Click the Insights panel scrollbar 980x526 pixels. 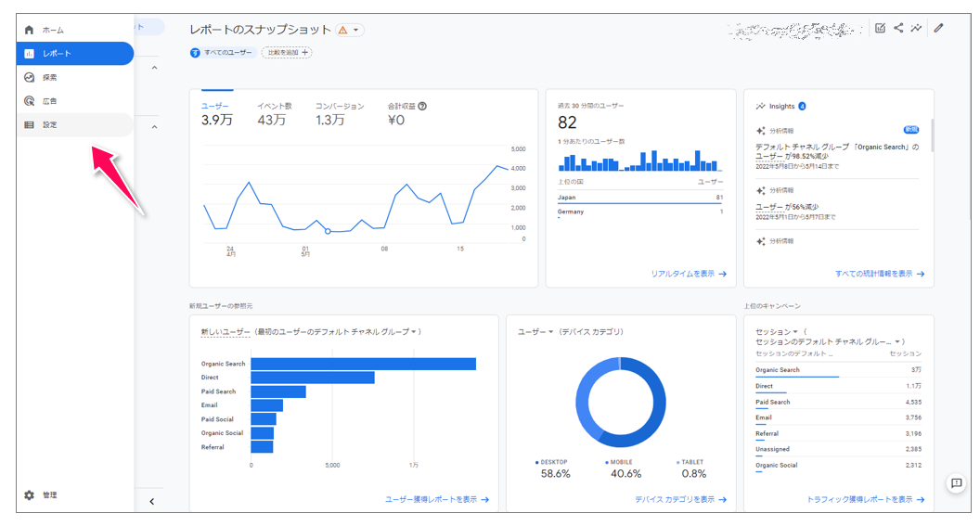click(931, 135)
